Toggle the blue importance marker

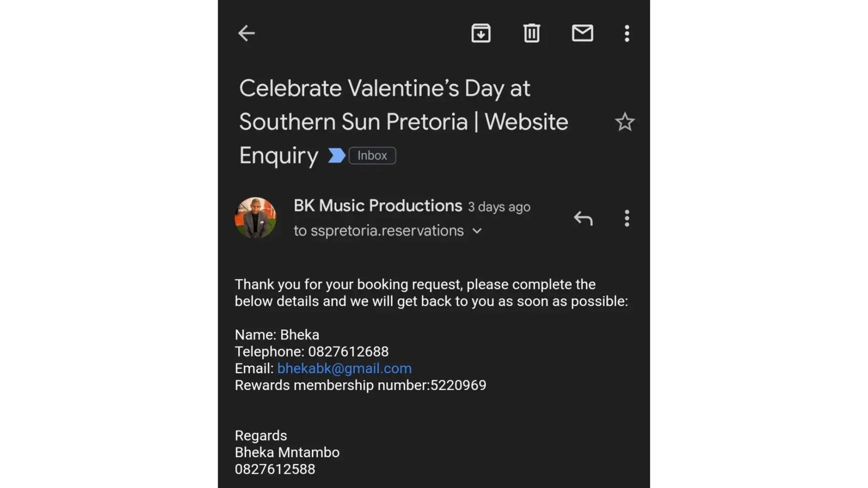click(x=336, y=156)
